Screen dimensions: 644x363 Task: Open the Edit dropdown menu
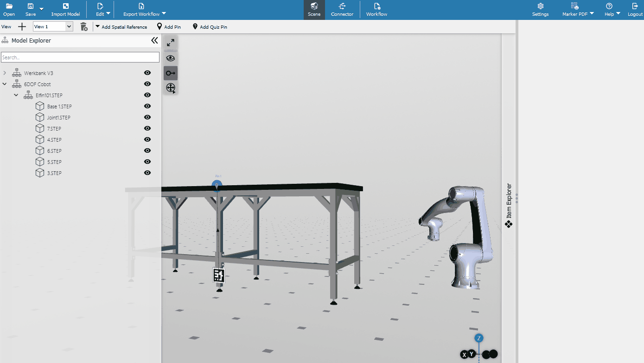point(103,10)
